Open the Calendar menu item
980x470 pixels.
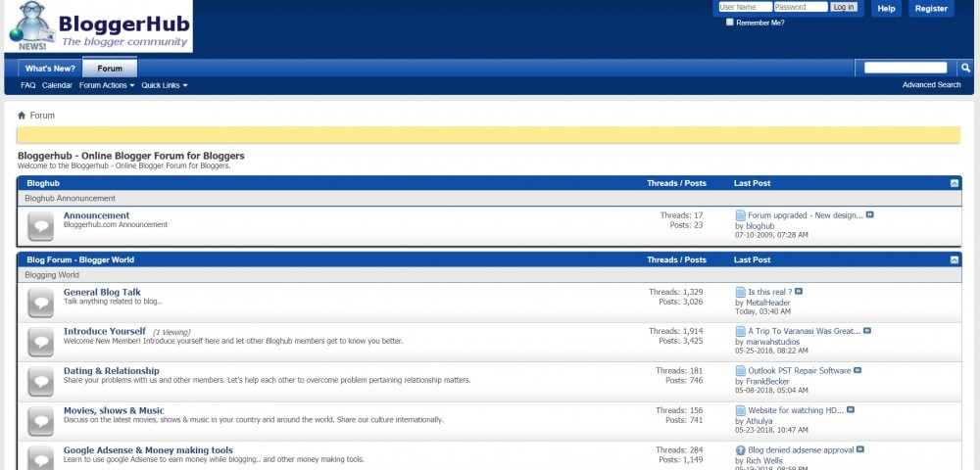57,85
